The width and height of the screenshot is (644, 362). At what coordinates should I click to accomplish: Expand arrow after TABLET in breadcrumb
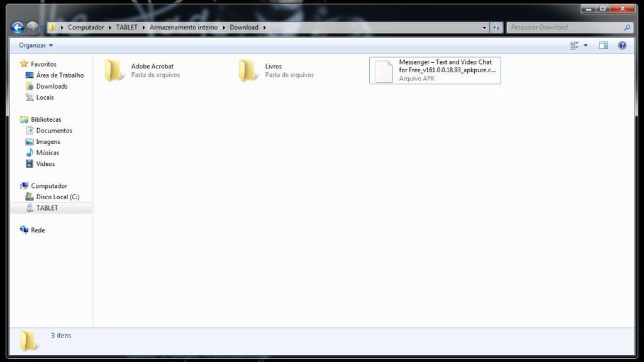point(144,28)
